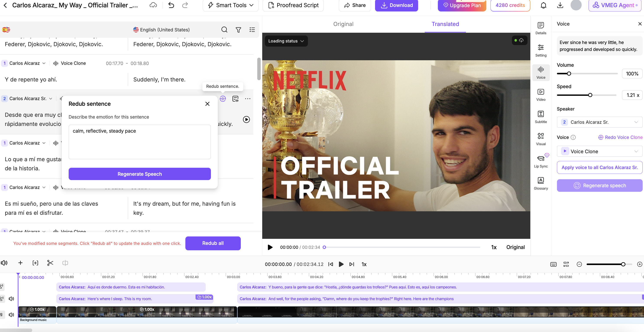Open the Video sidebar panel
Screen dimensions: 644x332
[541, 94]
